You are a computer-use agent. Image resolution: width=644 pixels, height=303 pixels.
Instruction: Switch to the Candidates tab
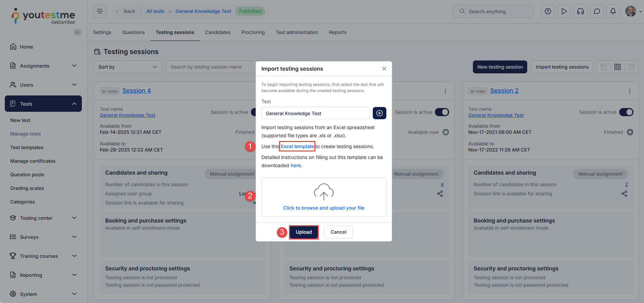coord(218,32)
